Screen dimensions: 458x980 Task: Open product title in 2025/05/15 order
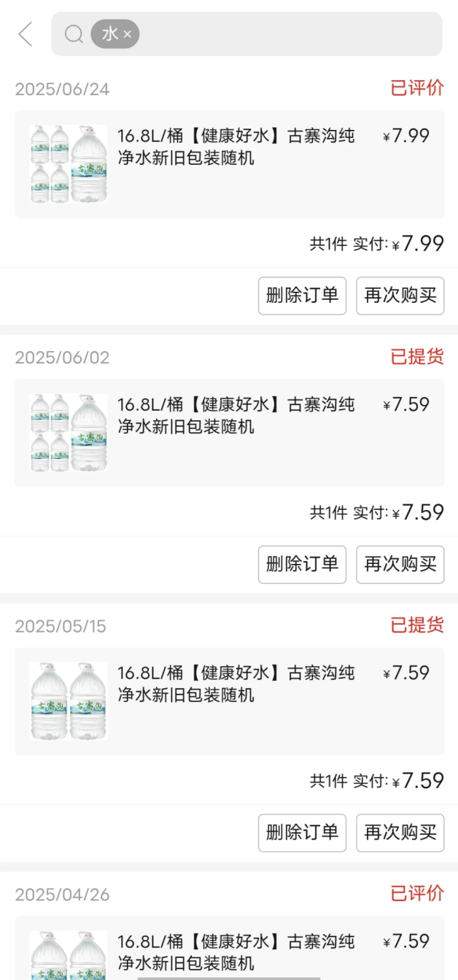point(236,684)
